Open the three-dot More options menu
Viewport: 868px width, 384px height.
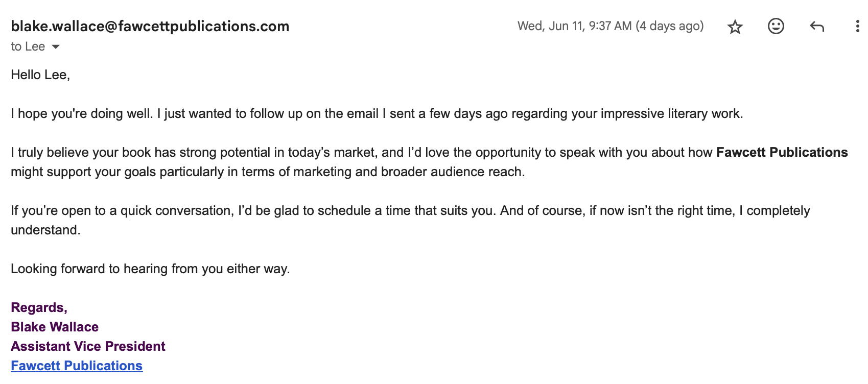(857, 27)
